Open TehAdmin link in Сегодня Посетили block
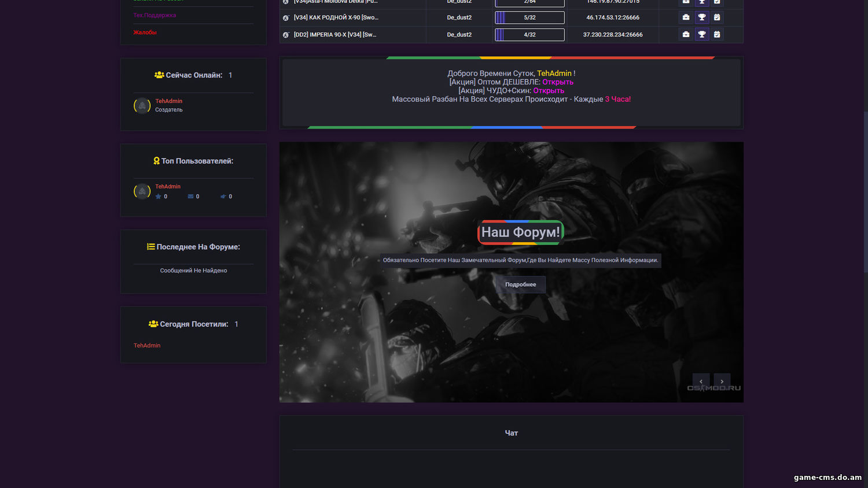This screenshot has height=488, width=868. 147,346
